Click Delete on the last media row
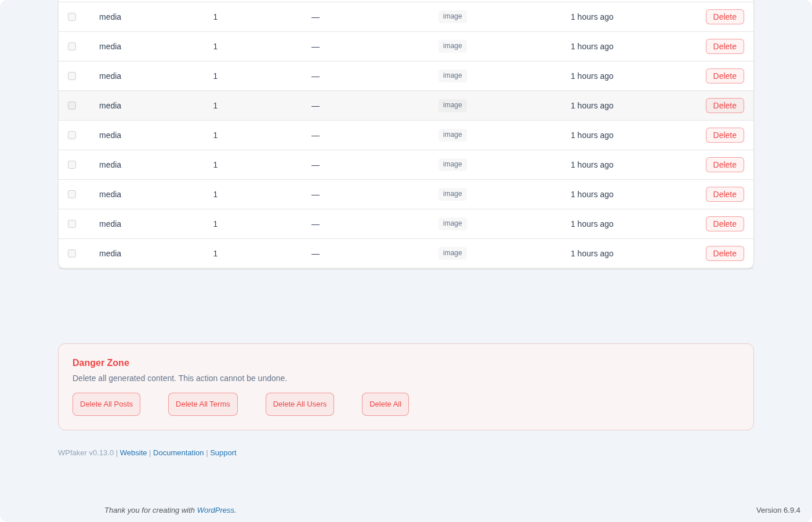Viewport: 812px width, 522px height. pyautogui.click(x=724, y=253)
